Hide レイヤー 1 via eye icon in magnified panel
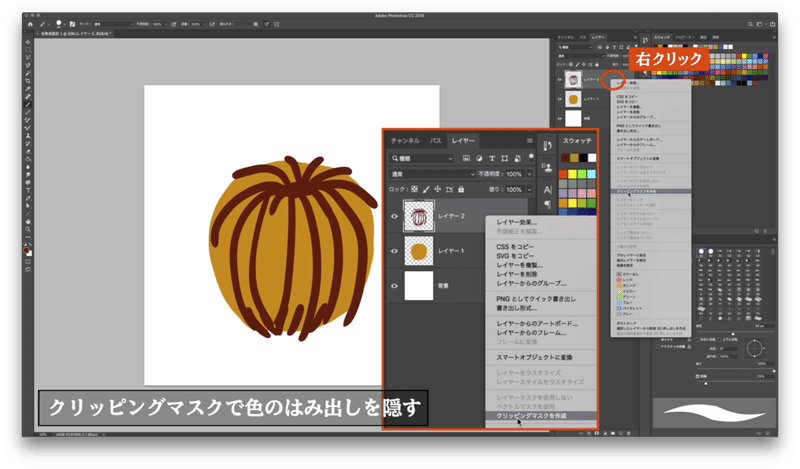This screenshot has width=800, height=469. point(394,251)
